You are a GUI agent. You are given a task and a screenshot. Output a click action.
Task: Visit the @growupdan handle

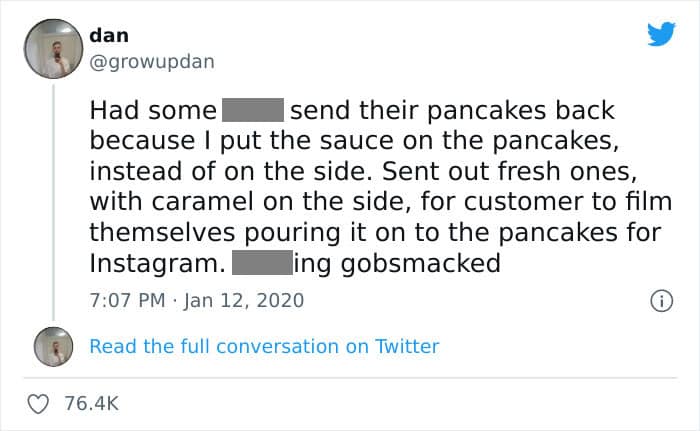pos(152,61)
